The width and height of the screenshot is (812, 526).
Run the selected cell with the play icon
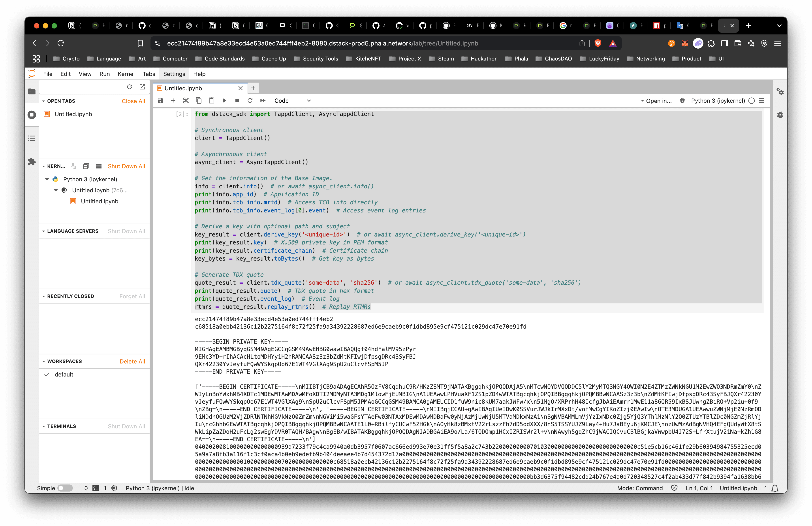click(224, 100)
